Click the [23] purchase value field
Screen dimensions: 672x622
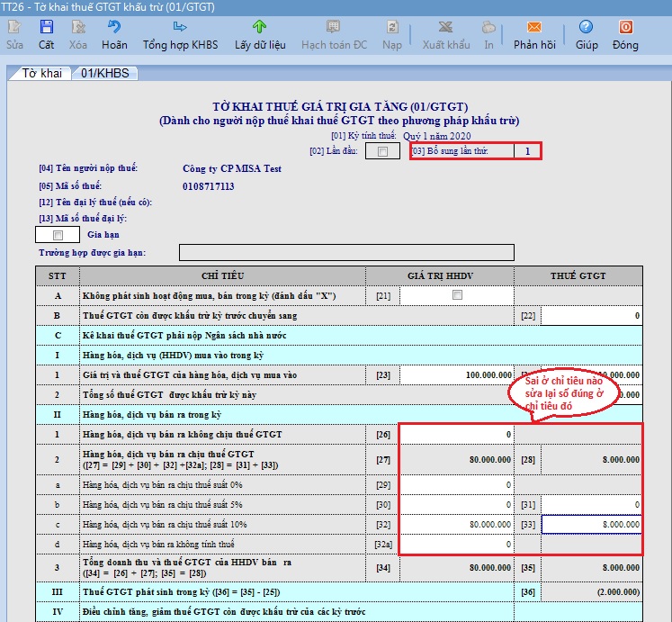456,375
